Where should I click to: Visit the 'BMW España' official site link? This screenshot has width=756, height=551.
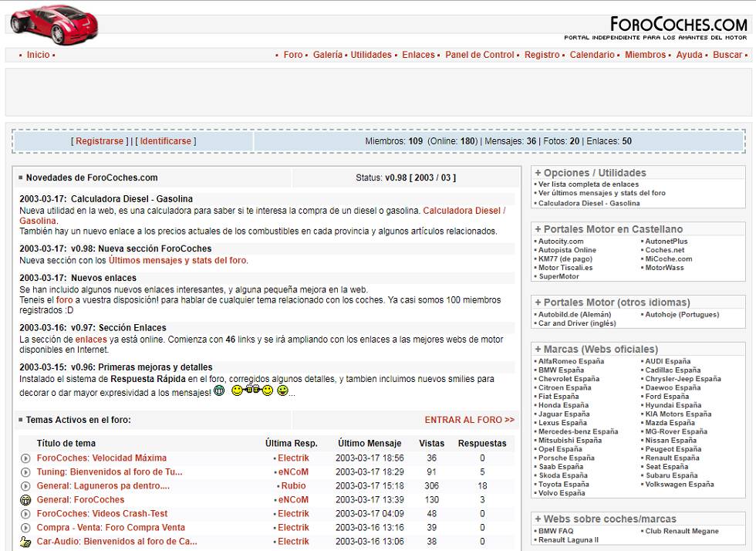pos(559,370)
